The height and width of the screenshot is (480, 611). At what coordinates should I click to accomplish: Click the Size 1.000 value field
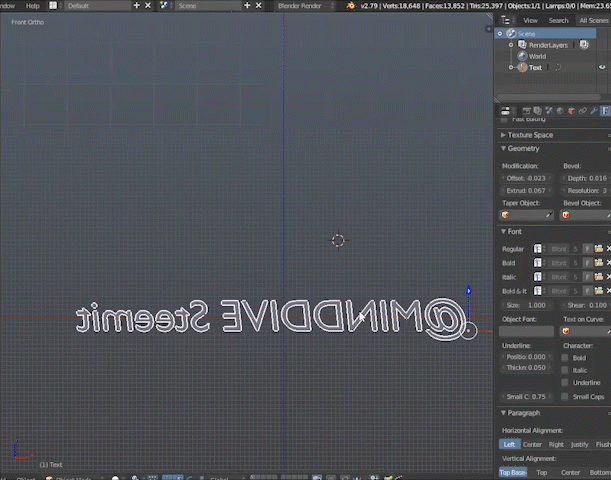526,305
